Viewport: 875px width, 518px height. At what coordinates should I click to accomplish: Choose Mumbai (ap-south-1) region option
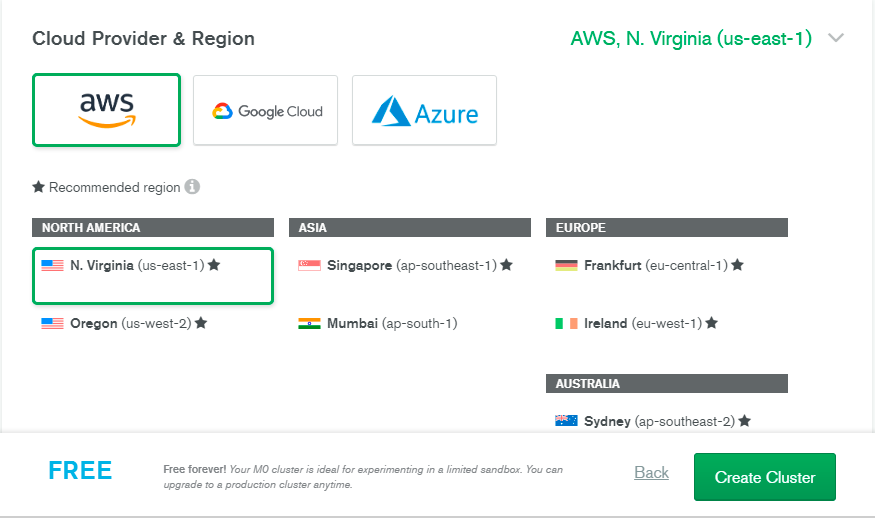click(410, 324)
